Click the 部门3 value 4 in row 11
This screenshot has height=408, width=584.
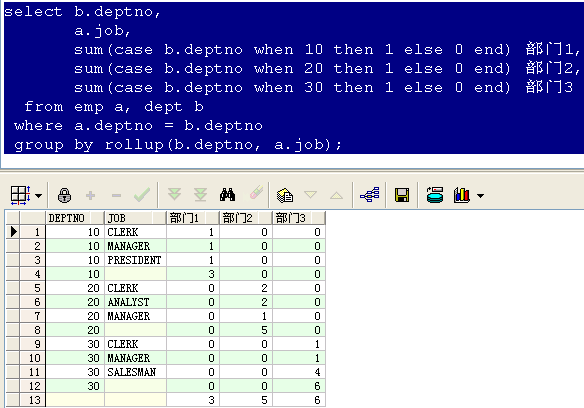(x=299, y=372)
